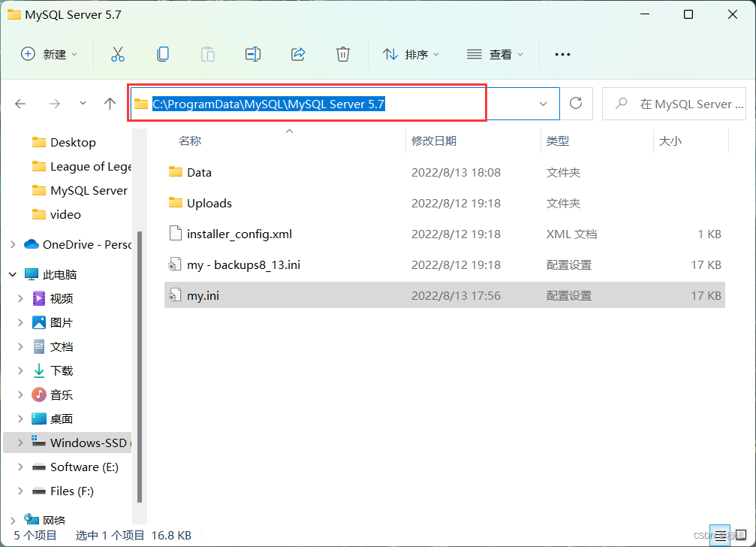Expand the 视频 tree node

click(20, 298)
